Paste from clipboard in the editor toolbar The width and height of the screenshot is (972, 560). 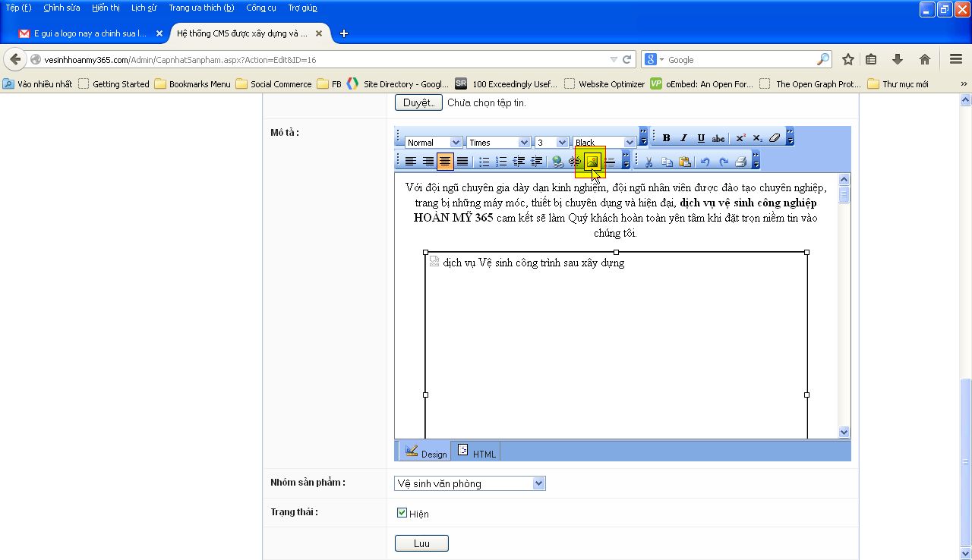[684, 162]
